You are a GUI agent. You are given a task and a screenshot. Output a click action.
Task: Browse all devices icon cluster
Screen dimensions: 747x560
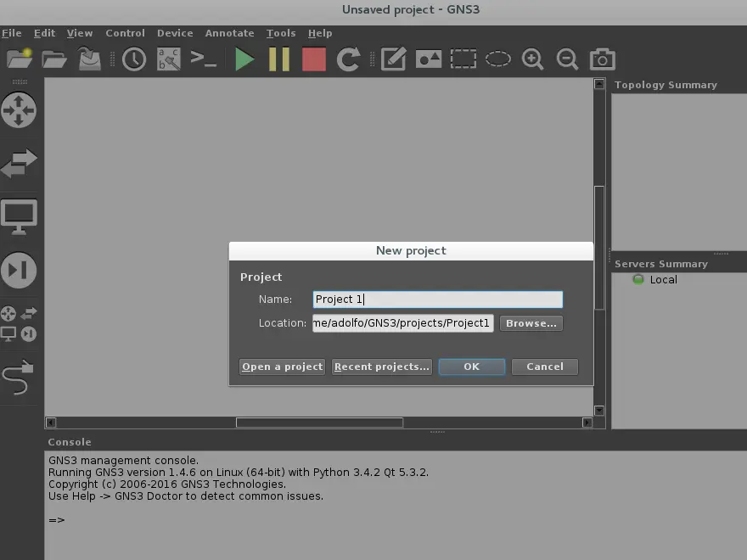point(19,324)
